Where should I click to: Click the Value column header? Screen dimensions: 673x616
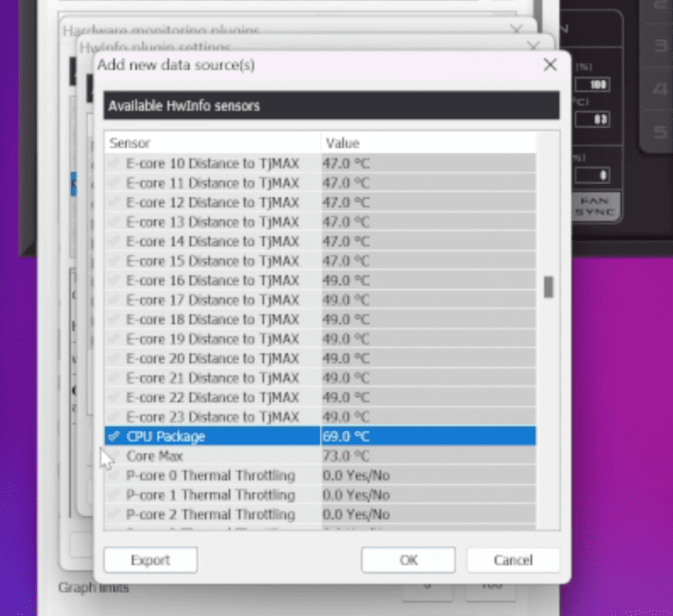[429, 143]
